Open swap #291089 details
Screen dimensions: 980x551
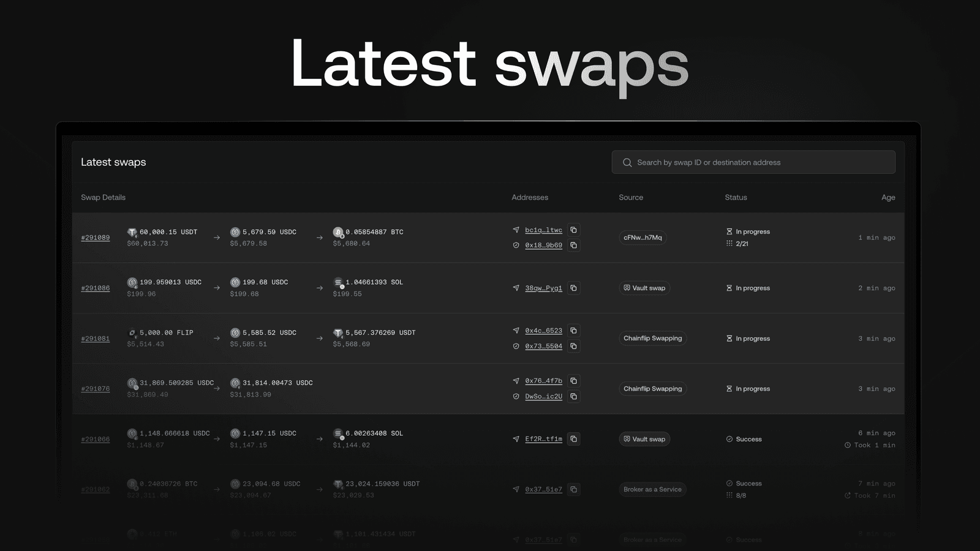pyautogui.click(x=96, y=238)
